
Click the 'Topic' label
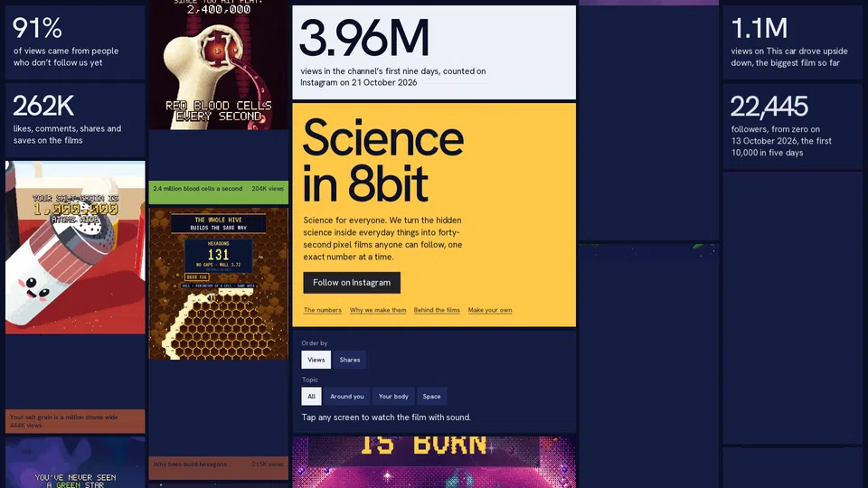point(310,380)
